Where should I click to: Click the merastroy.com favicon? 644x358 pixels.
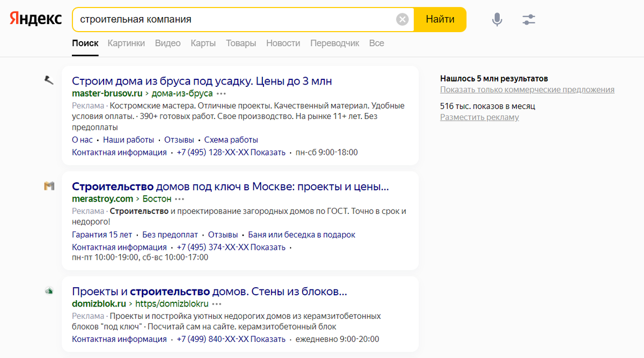(49, 186)
